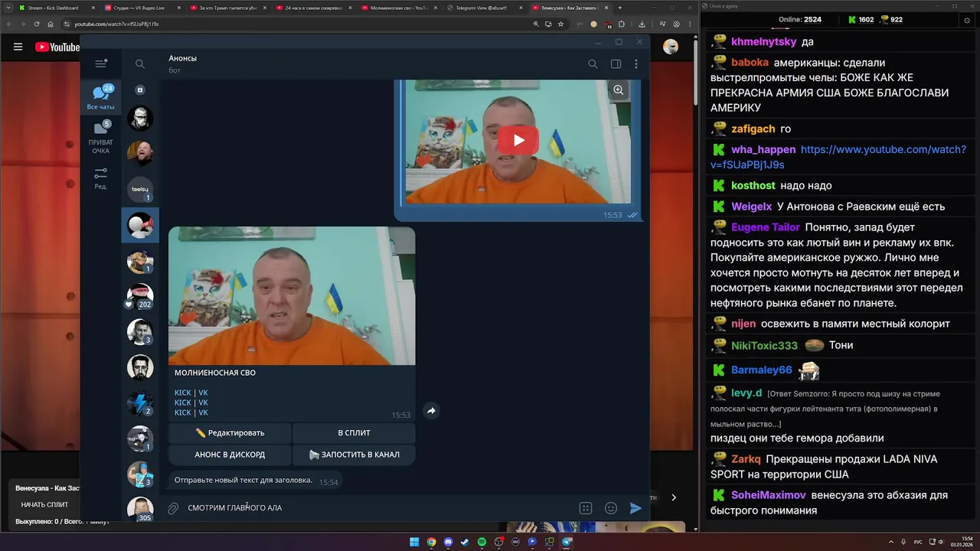Forward the МОЛНИЕНОСНАЯ СВО message
This screenshot has width=980, height=551.
point(431,411)
